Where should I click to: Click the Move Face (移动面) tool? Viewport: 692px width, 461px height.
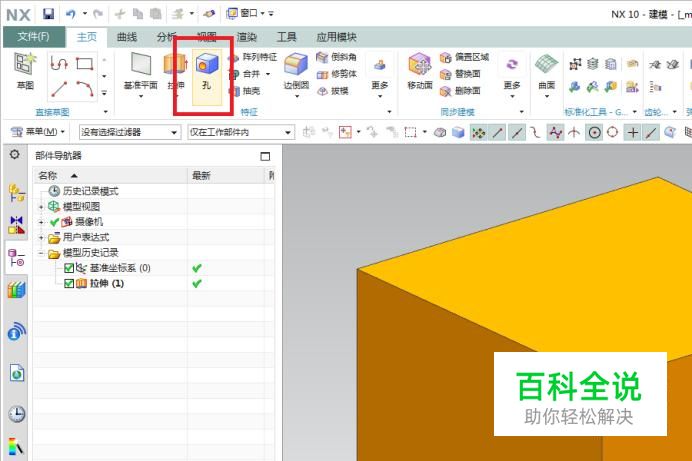click(419, 71)
